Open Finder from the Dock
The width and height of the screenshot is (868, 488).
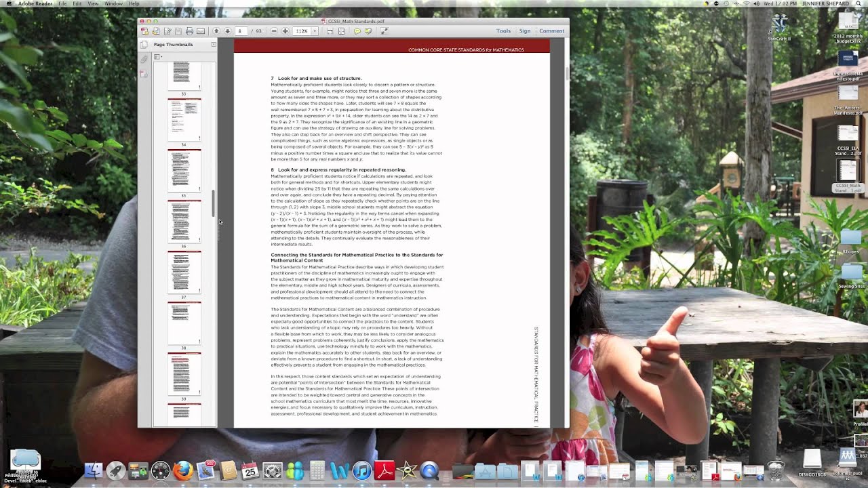[x=93, y=470]
